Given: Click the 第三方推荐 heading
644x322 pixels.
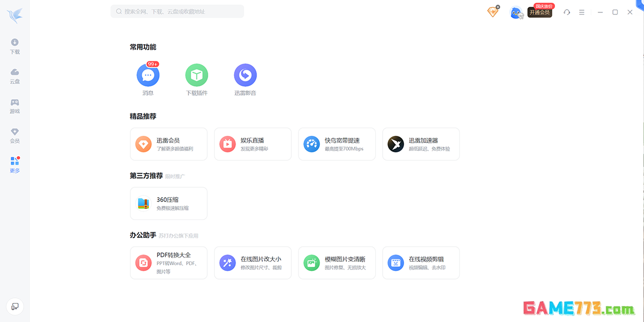Looking at the screenshot, I should 147,175.
